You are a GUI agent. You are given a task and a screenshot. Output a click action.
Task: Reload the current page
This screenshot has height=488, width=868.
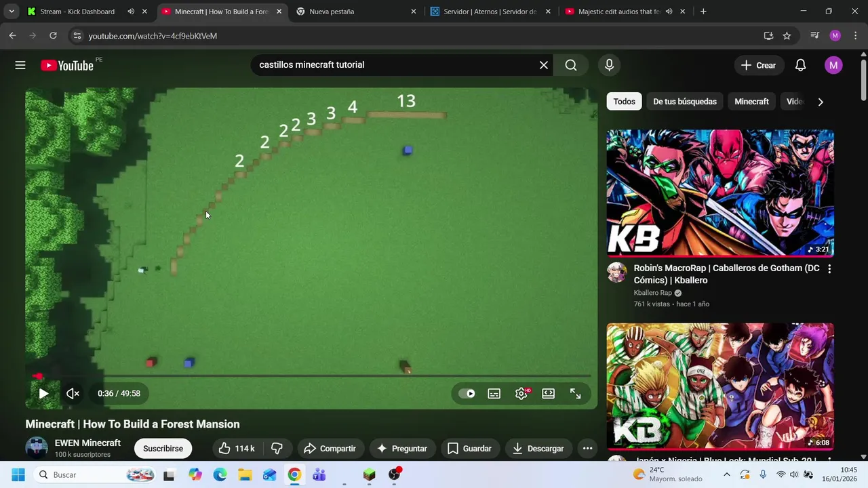tap(53, 36)
